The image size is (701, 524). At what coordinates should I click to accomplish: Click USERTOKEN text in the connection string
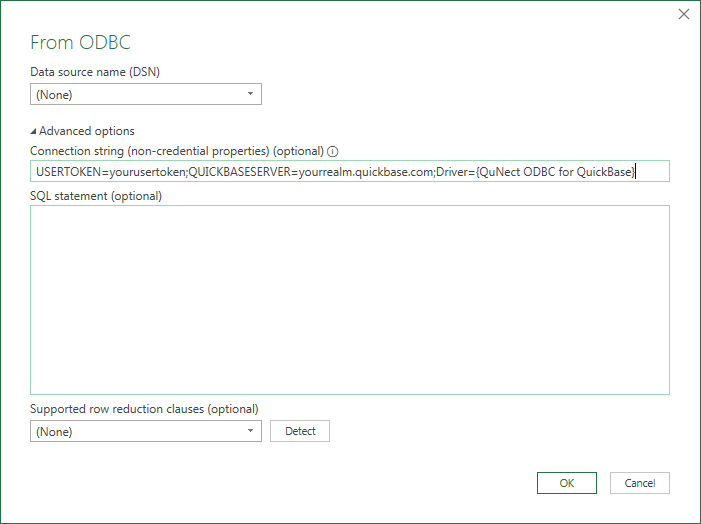coord(69,172)
